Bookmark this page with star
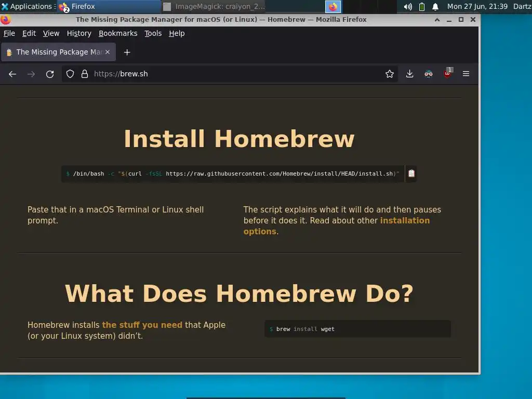Screen dimensions: 532x399 click(x=390, y=74)
